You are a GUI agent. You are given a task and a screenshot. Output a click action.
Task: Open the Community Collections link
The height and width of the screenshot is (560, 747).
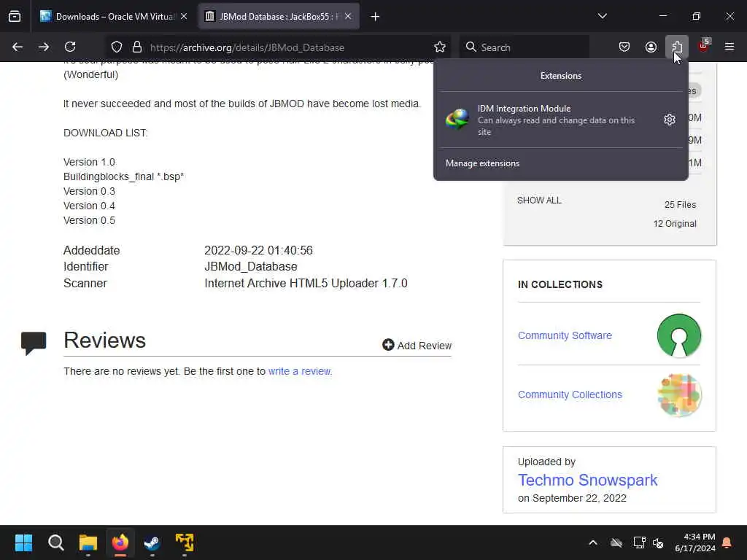point(570,394)
